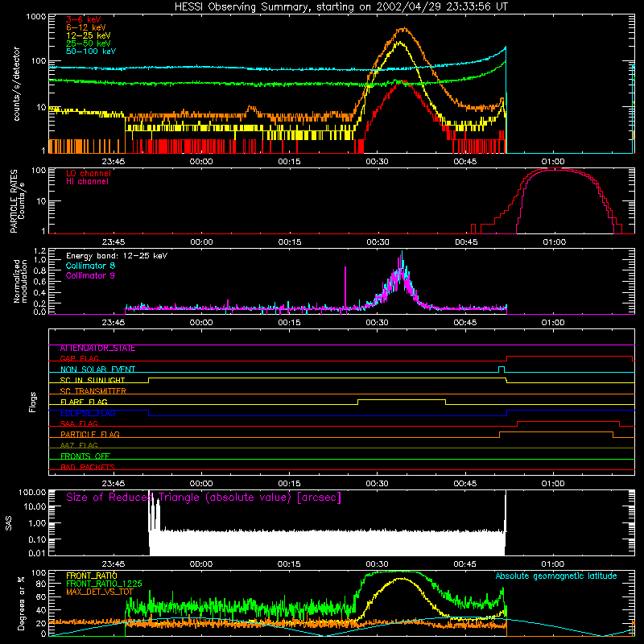Select the Collimator 9 legend entry
Image resolution: width=644 pixels, height=644 pixels.
point(90,275)
